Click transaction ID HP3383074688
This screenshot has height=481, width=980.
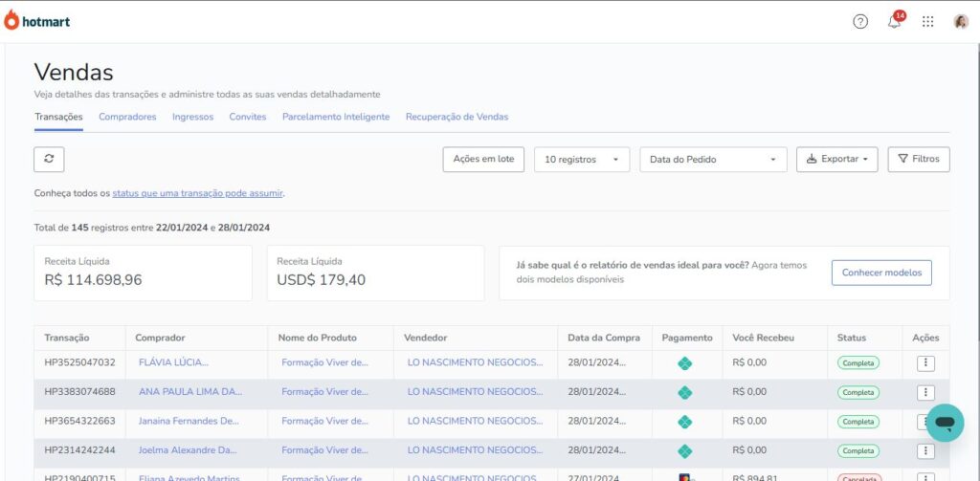80,392
